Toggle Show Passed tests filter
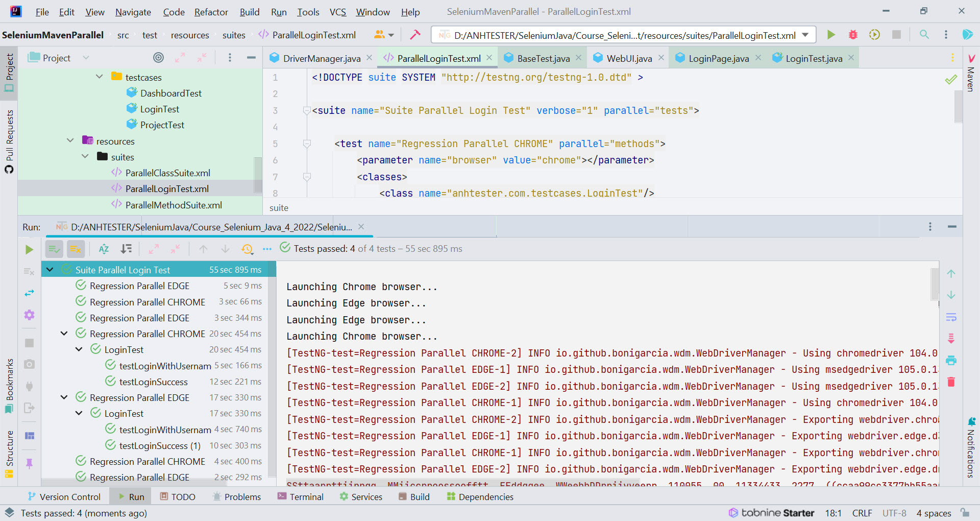Image resolution: width=980 pixels, height=521 pixels. [54, 249]
